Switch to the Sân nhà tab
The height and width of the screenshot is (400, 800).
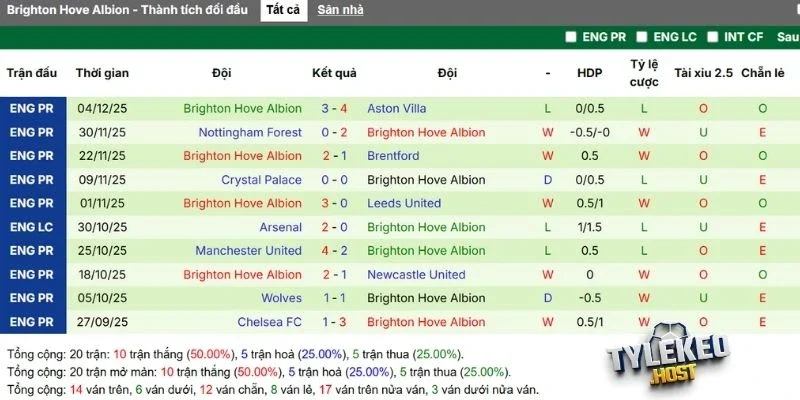click(x=340, y=10)
